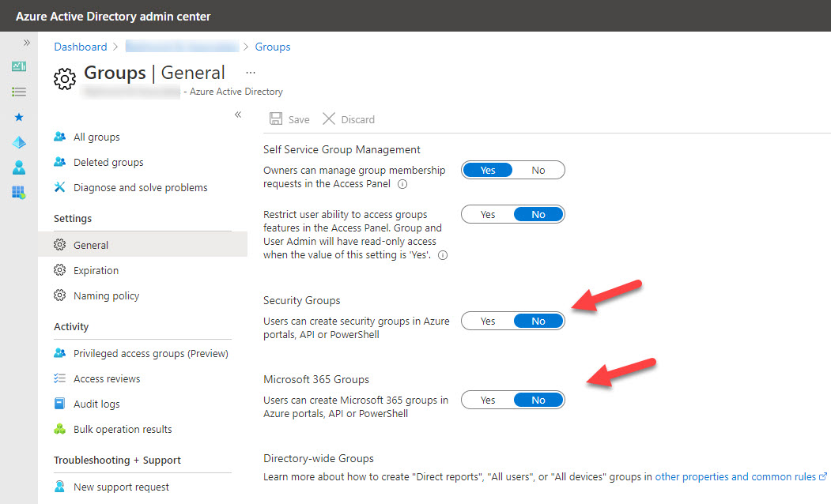Set owners manage membership requests to No

(x=538, y=170)
